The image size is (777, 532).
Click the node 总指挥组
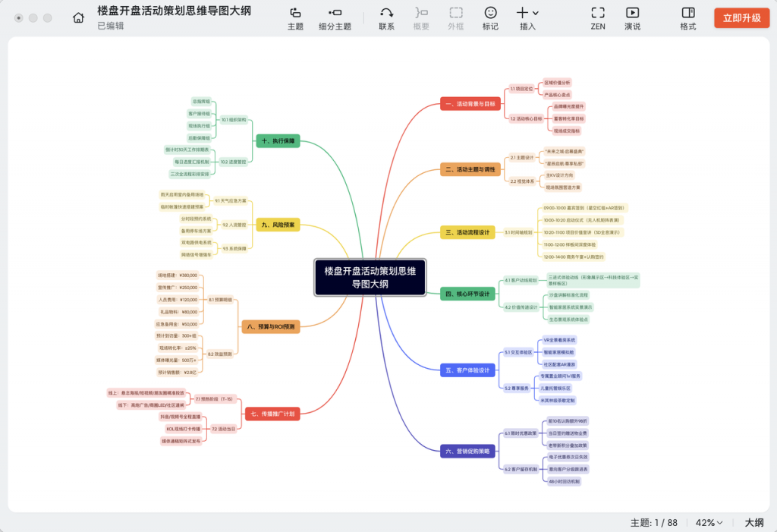[201, 102]
